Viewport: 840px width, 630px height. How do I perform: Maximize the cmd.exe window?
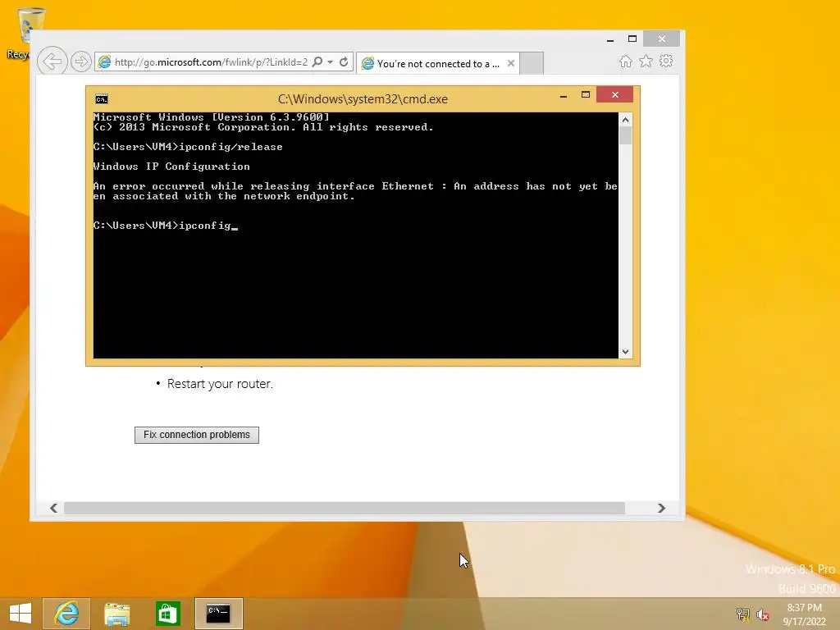[x=586, y=95]
